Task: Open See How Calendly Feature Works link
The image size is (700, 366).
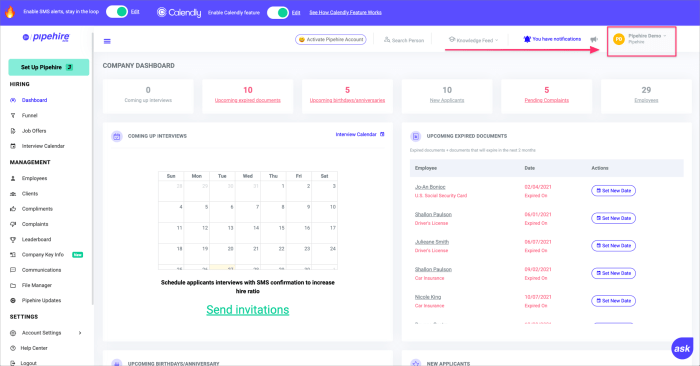Action: pyautogui.click(x=346, y=12)
